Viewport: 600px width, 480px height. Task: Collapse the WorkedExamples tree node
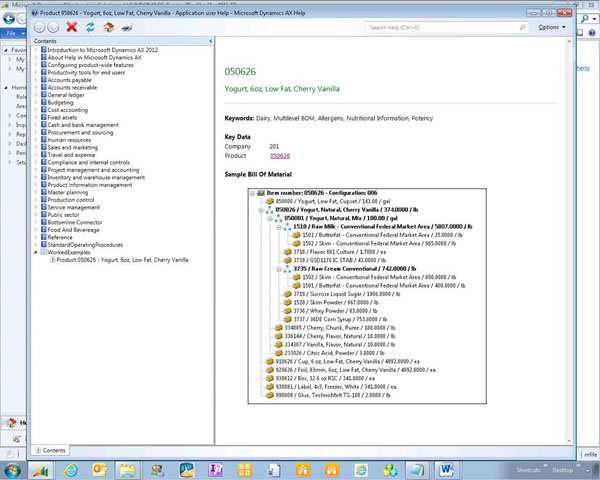point(36,252)
